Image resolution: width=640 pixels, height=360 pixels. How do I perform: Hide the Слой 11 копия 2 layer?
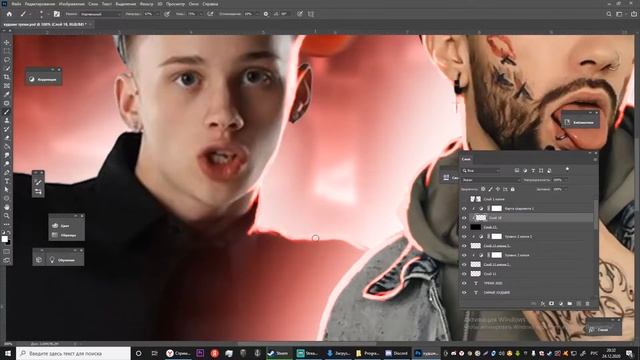click(464, 264)
